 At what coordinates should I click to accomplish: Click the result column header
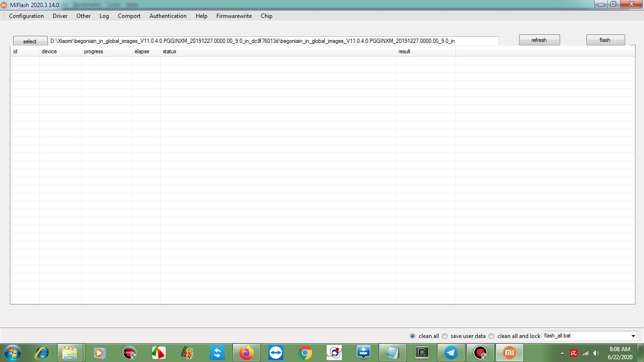pyautogui.click(x=426, y=51)
